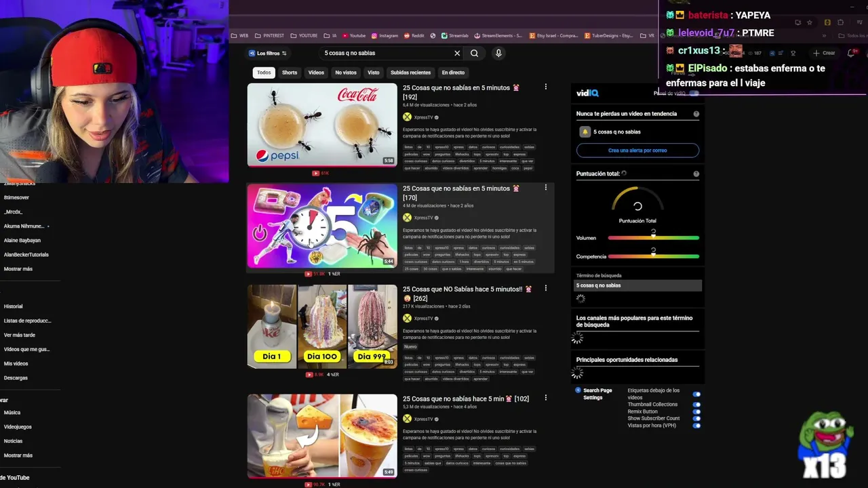Open YOUTUBE bookmarks folder
Viewport: 868px width, 488px height.
pos(304,36)
